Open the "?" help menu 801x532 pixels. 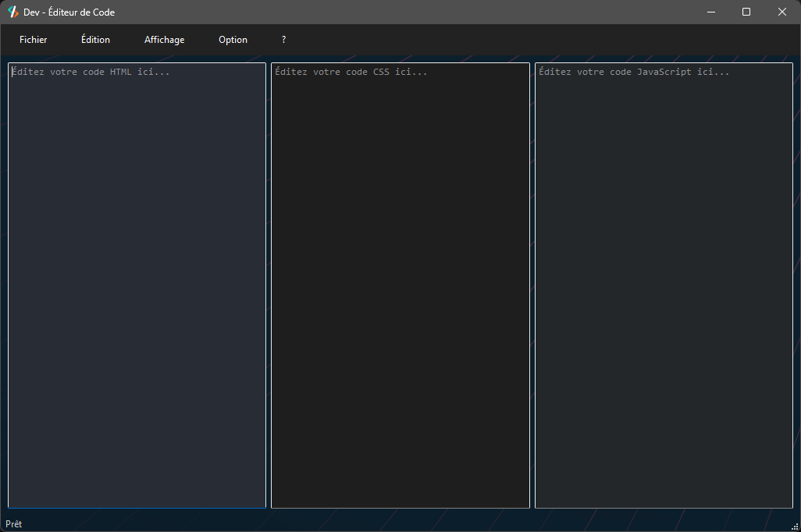point(283,40)
